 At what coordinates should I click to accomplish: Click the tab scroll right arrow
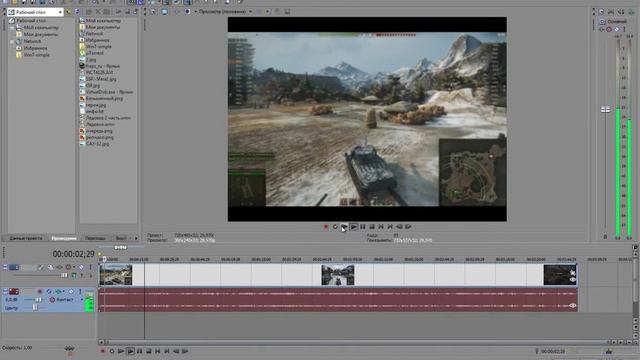pyautogui.click(x=136, y=238)
